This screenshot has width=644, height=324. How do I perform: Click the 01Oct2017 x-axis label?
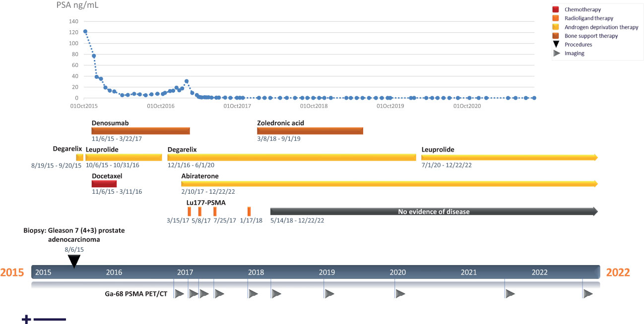click(x=237, y=106)
